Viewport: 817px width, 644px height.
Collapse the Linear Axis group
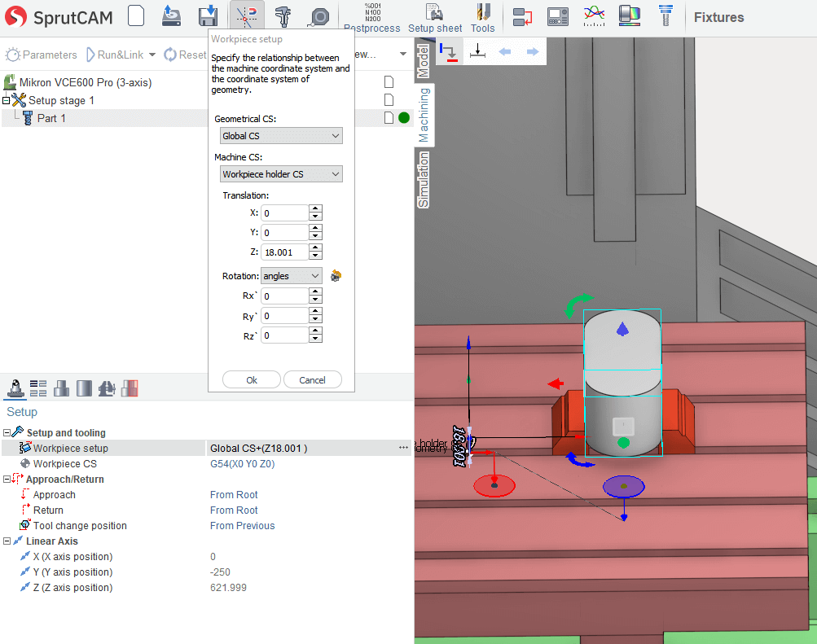[7, 541]
